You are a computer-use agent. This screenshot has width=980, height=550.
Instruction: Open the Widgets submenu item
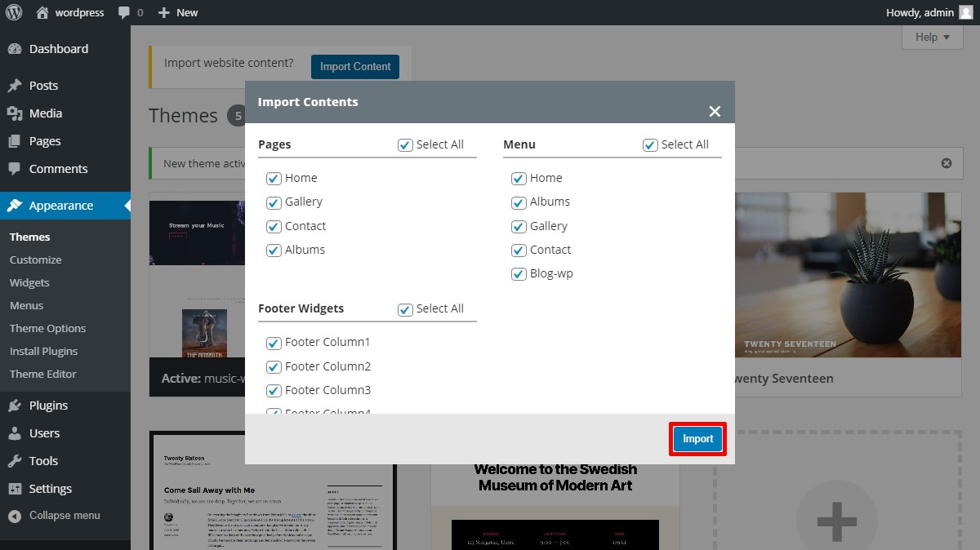(x=29, y=282)
